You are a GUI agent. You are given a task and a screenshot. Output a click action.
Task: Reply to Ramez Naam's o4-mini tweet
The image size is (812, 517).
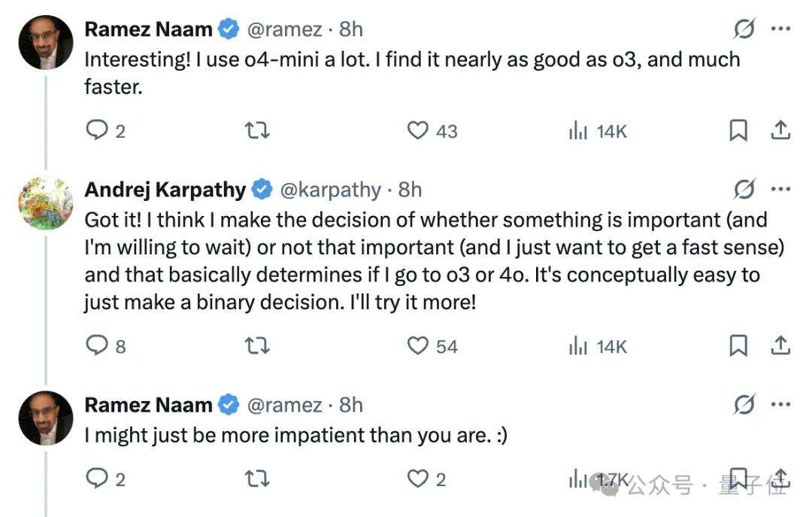[x=98, y=131]
